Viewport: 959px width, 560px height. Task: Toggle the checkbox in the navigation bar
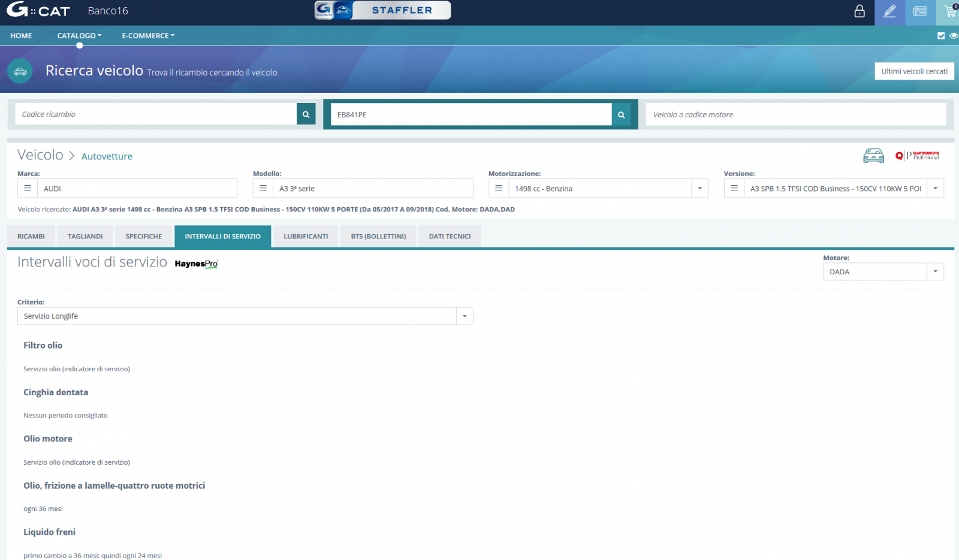[x=941, y=36]
